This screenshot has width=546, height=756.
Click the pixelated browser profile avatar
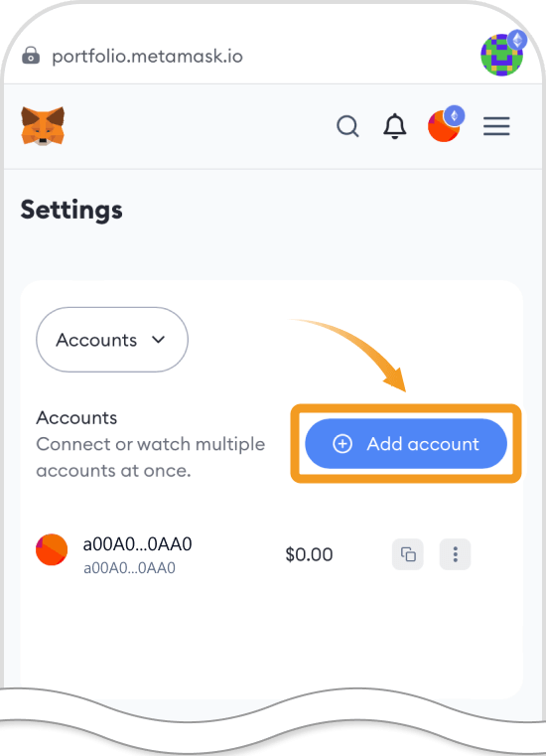coord(501,55)
